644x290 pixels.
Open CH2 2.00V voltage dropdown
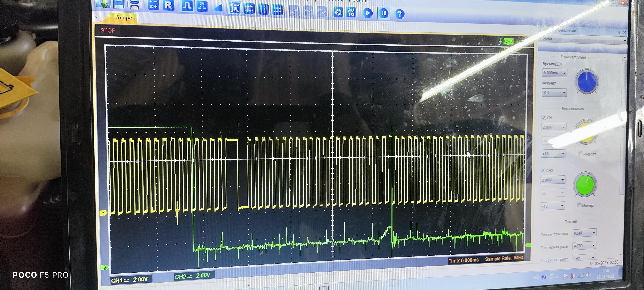point(553,180)
